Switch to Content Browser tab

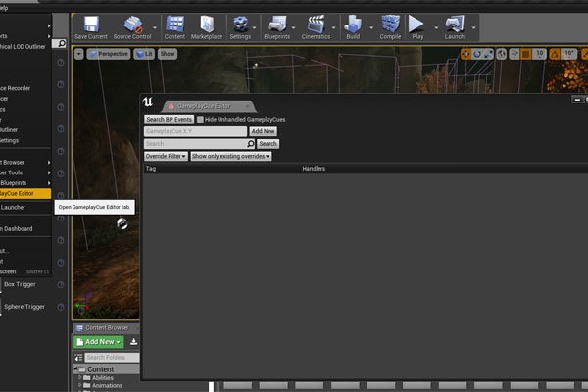pyautogui.click(x=105, y=328)
